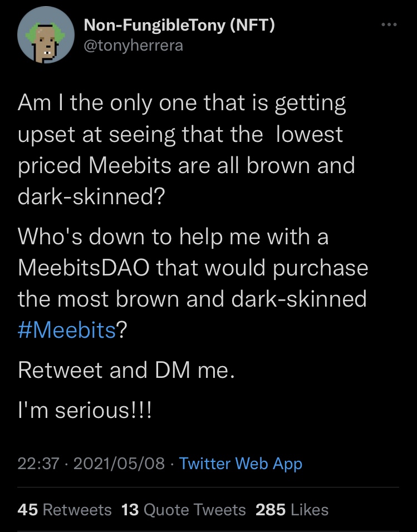Open the three-dot more options menu

(x=389, y=24)
